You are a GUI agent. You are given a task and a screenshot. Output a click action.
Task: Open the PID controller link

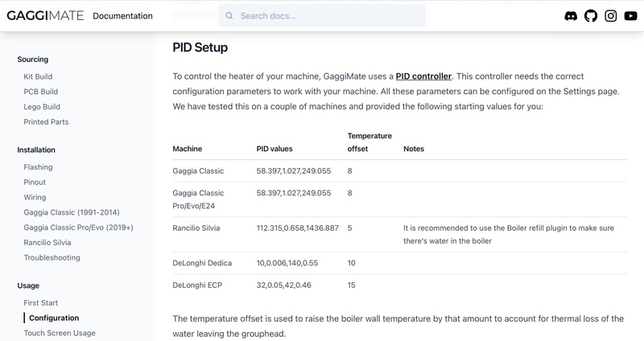[423, 76]
